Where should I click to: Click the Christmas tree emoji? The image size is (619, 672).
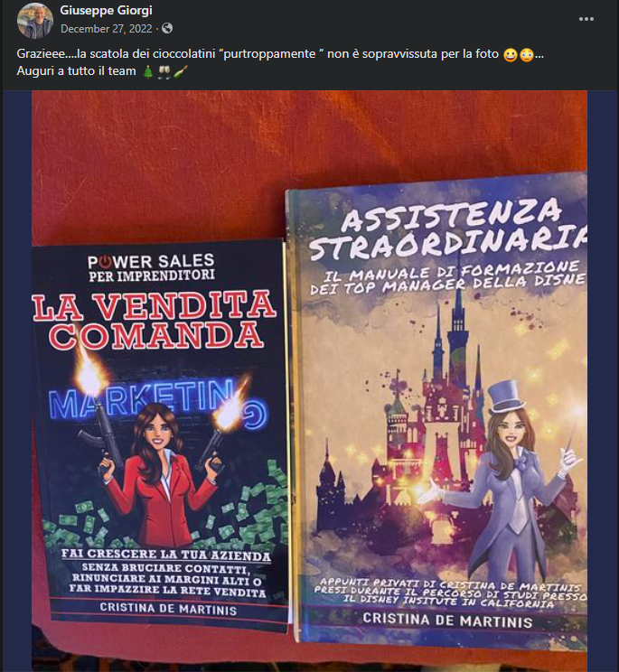pyautogui.click(x=148, y=72)
